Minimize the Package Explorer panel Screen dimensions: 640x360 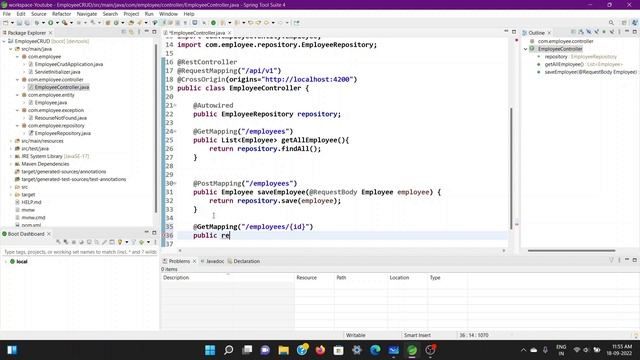point(147,32)
